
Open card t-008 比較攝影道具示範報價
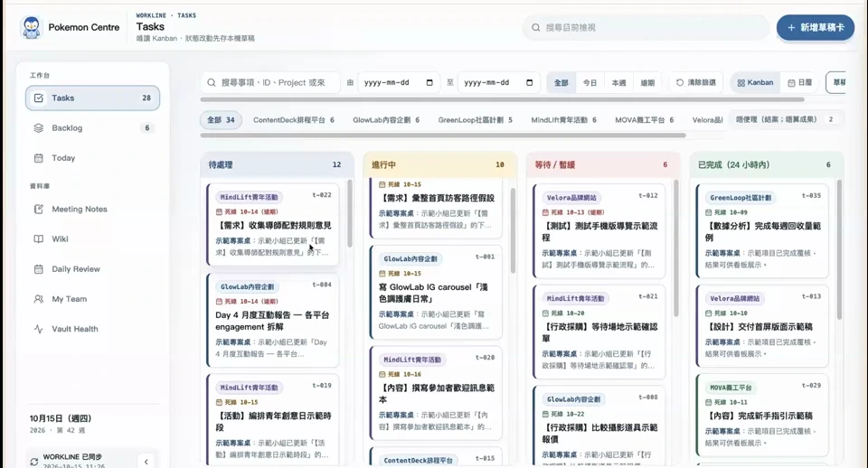point(599,425)
